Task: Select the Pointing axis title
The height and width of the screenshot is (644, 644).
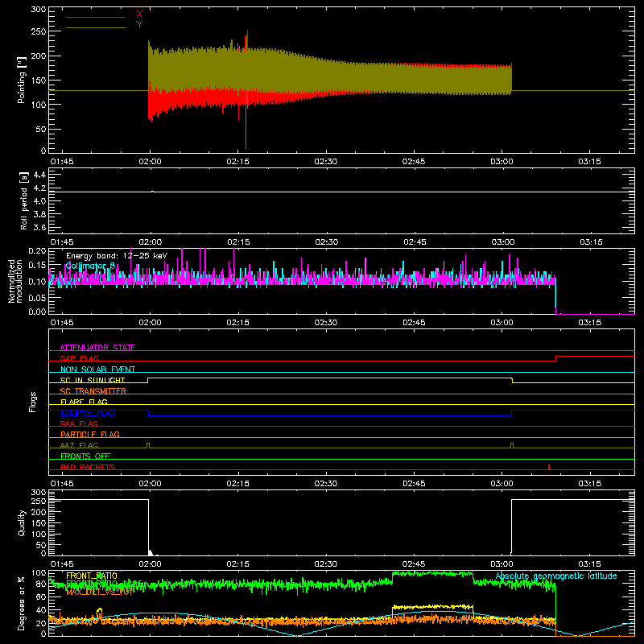Action: point(22,80)
